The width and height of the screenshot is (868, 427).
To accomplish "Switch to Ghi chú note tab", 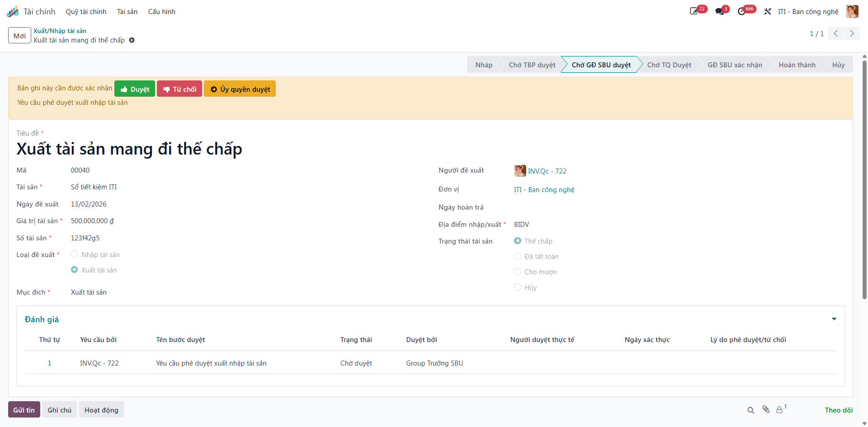I will click(59, 410).
